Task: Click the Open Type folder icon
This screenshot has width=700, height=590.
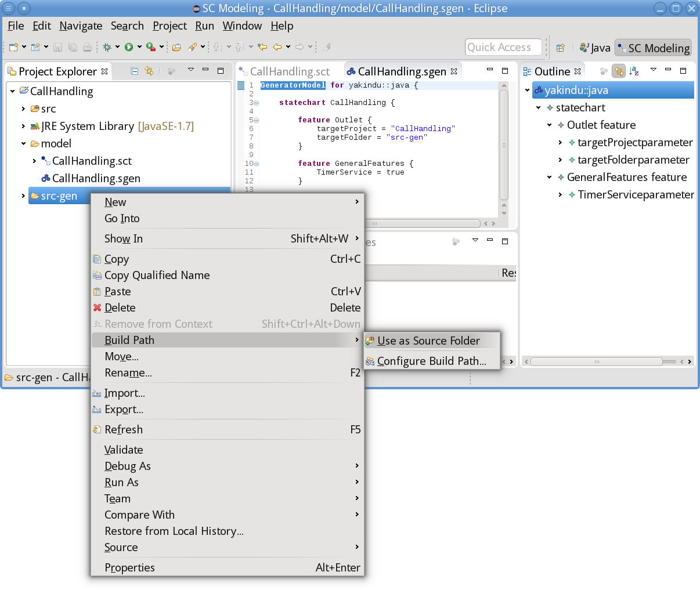Action: point(176,47)
